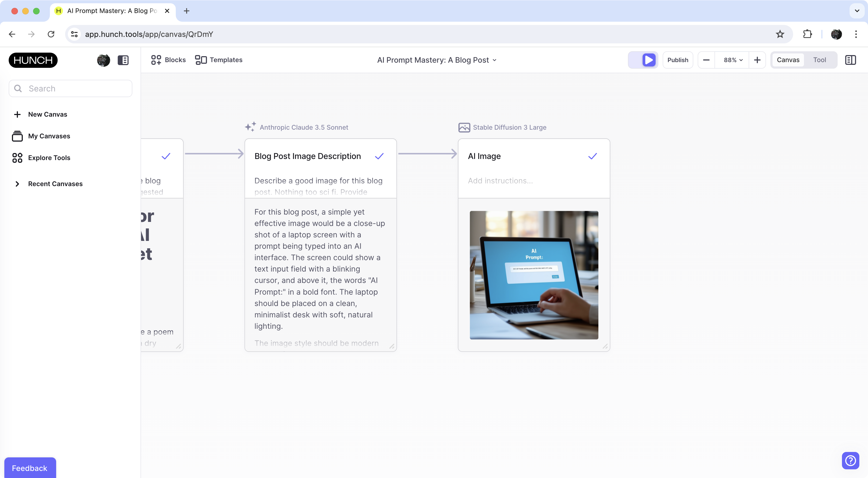Click the Publish button

678,60
